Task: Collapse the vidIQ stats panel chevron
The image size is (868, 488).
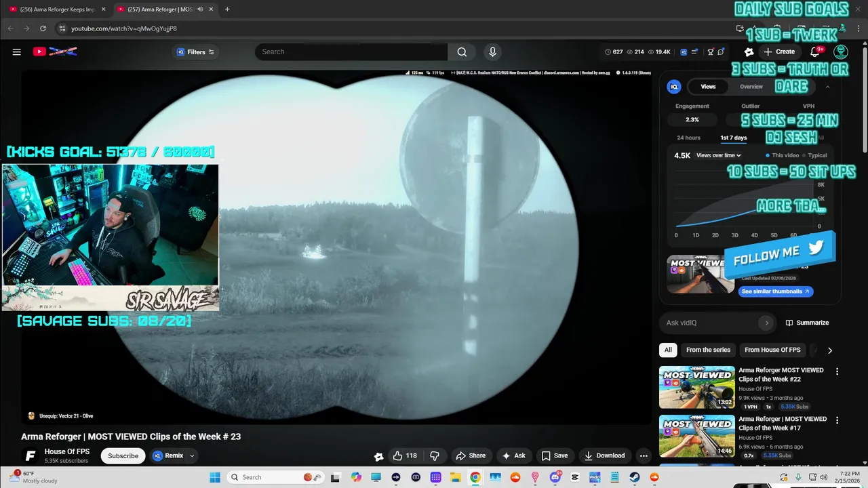Action: [x=827, y=87]
